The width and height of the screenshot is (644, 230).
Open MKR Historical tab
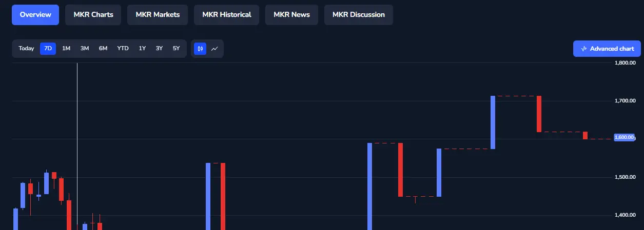pyautogui.click(x=226, y=15)
